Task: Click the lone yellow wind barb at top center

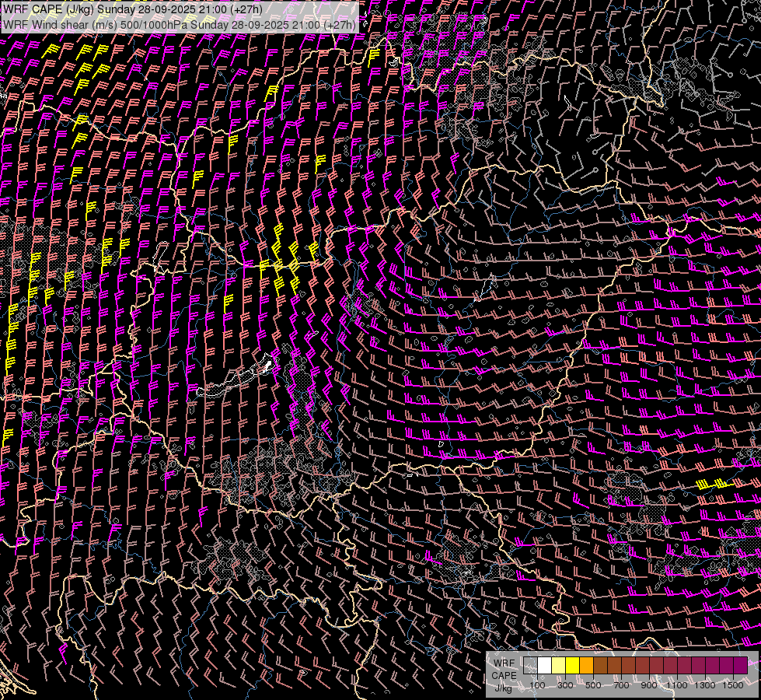Action: pos(374,57)
